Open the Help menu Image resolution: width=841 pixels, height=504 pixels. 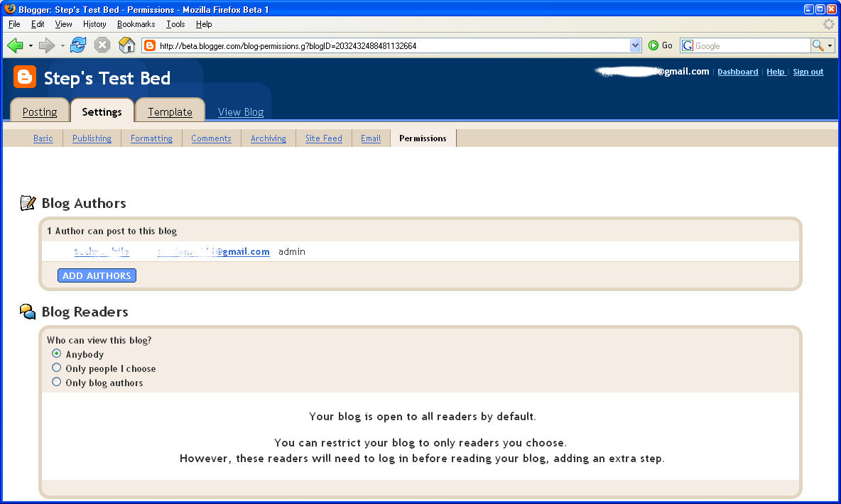click(204, 24)
